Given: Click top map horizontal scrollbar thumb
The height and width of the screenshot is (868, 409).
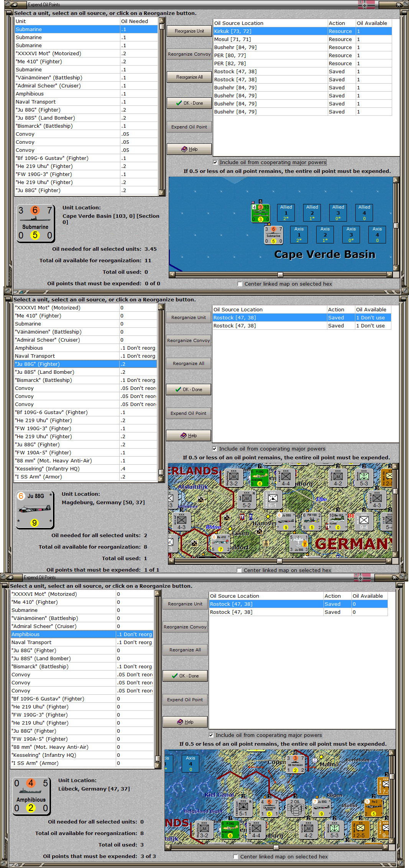Looking at the screenshot, I should pyautogui.click(x=280, y=275).
